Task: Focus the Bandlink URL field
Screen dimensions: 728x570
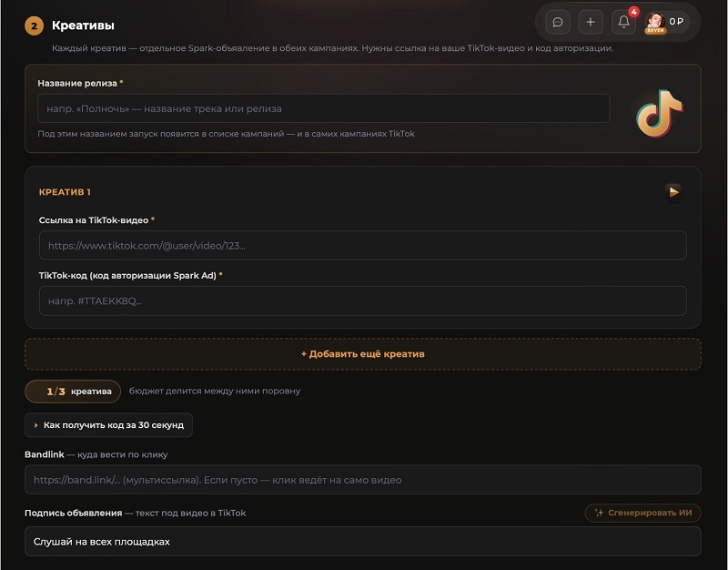Action: (362, 480)
